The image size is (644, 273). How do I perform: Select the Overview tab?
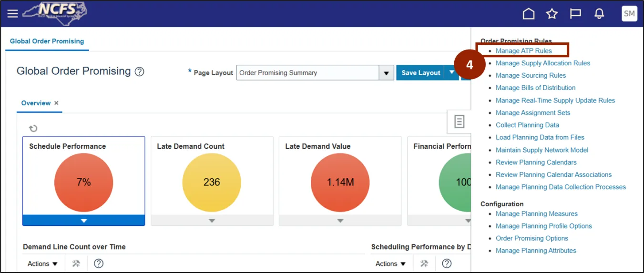[x=36, y=103]
